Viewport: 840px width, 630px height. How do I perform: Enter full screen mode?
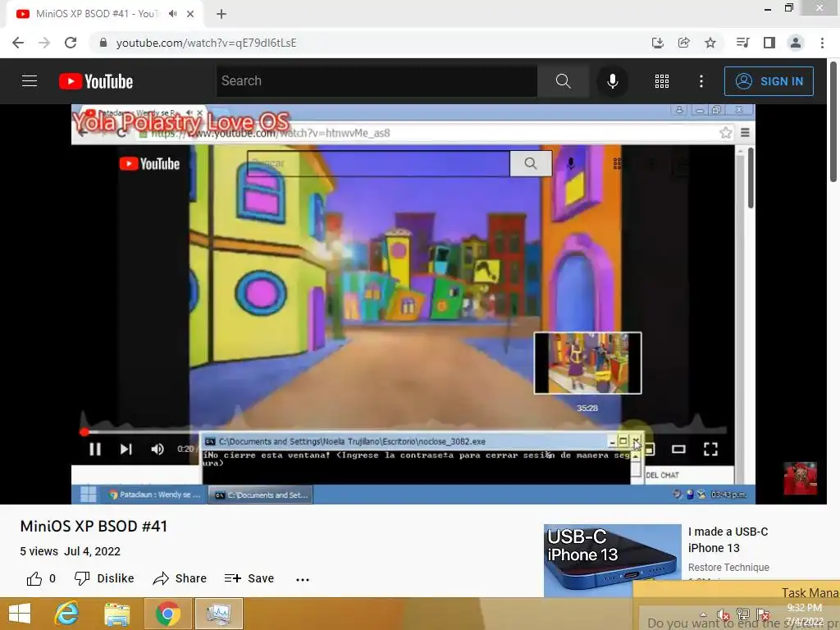(710, 449)
